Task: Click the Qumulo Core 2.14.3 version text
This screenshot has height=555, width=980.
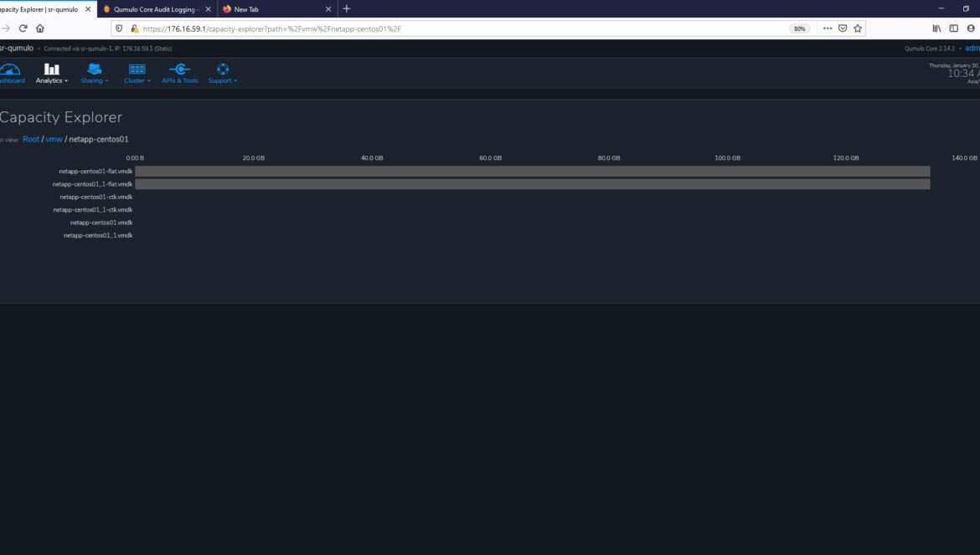Action: tap(930, 49)
